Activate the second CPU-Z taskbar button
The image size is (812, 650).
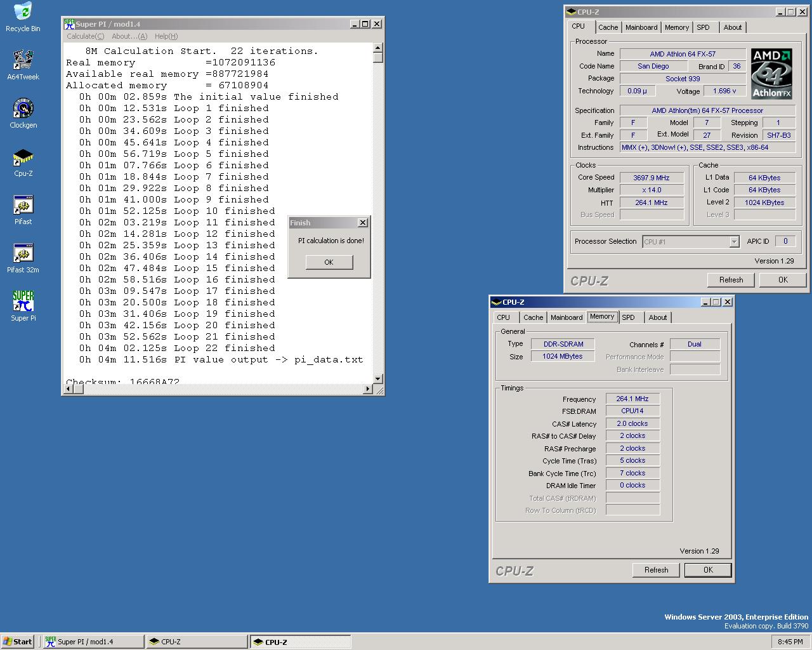pos(300,642)
